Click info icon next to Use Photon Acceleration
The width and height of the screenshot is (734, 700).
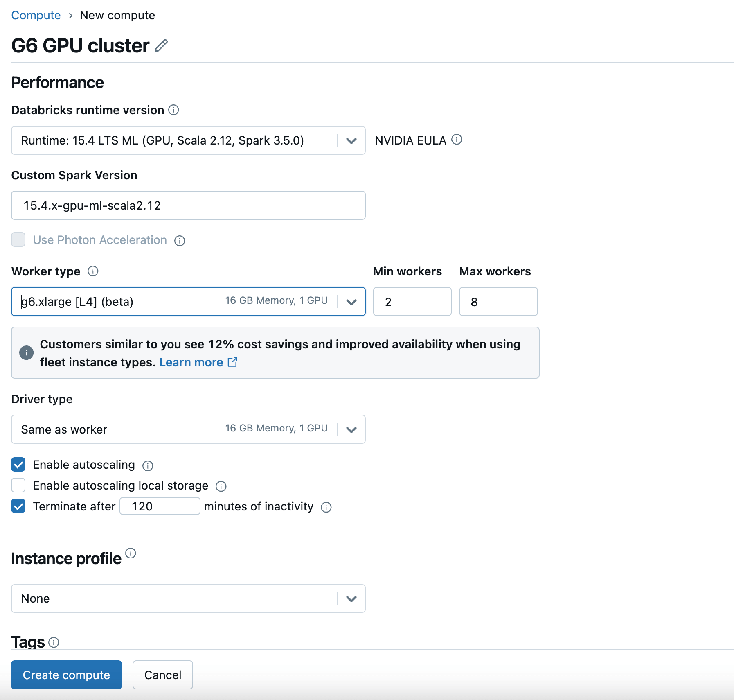click(x=180, y=241)
